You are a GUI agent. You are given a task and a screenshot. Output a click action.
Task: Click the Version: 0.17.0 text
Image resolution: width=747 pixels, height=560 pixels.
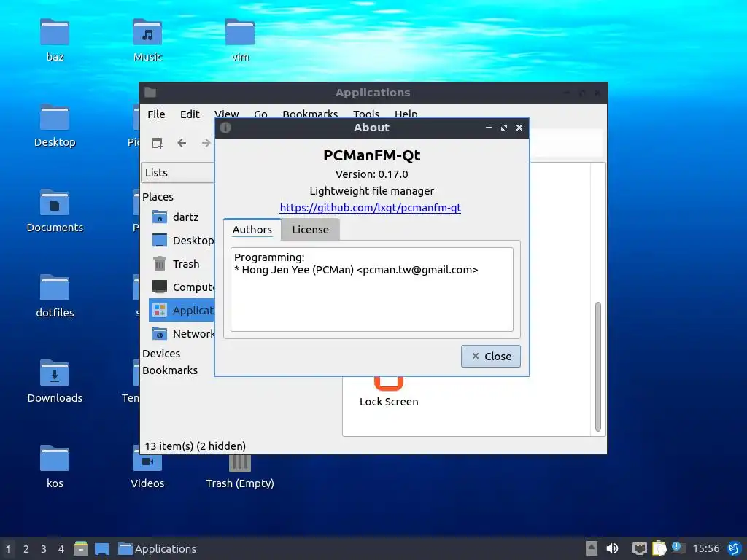tap(371, 174)
